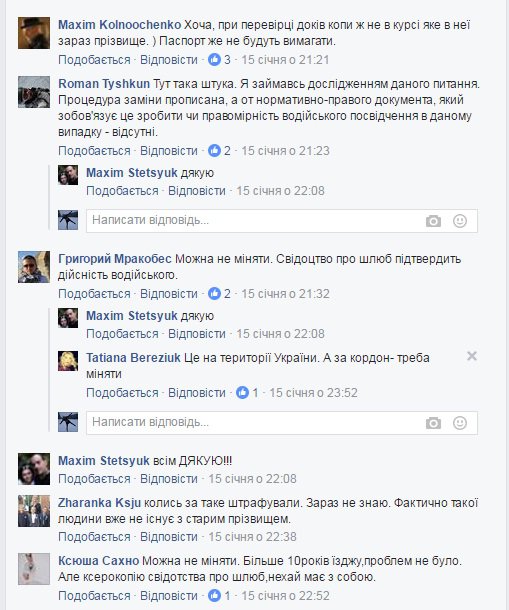Open Maxim Kolnoochenko's profile avatar
Viewport: 509px width, 610px height.
[x=34, y=33]
